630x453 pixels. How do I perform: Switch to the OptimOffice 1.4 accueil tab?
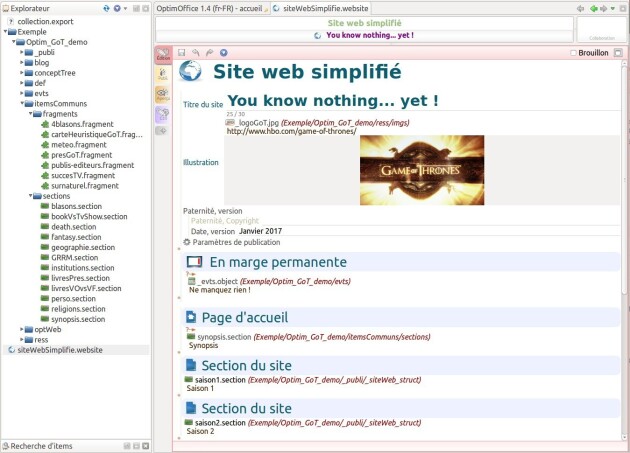coord(212,8)
